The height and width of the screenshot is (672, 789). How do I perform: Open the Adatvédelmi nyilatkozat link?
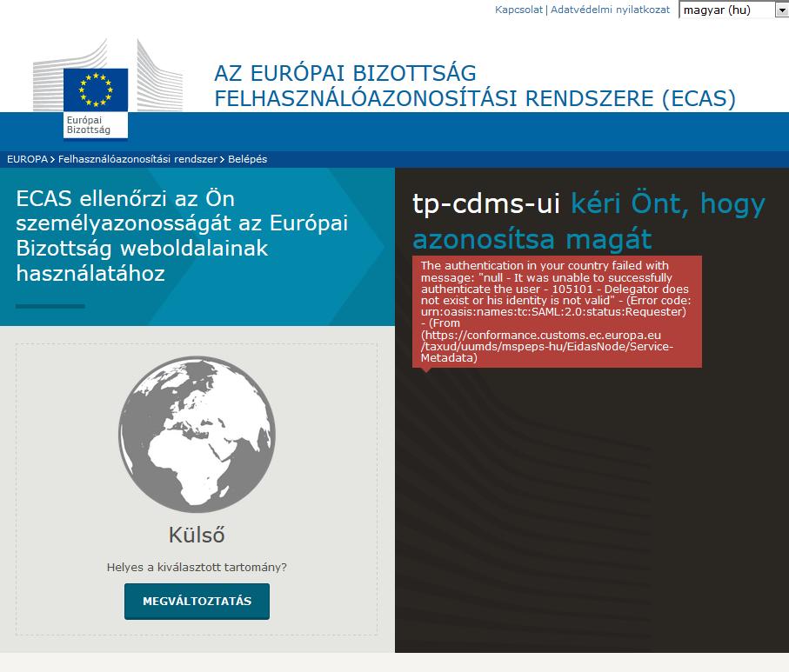coord(611,10)
